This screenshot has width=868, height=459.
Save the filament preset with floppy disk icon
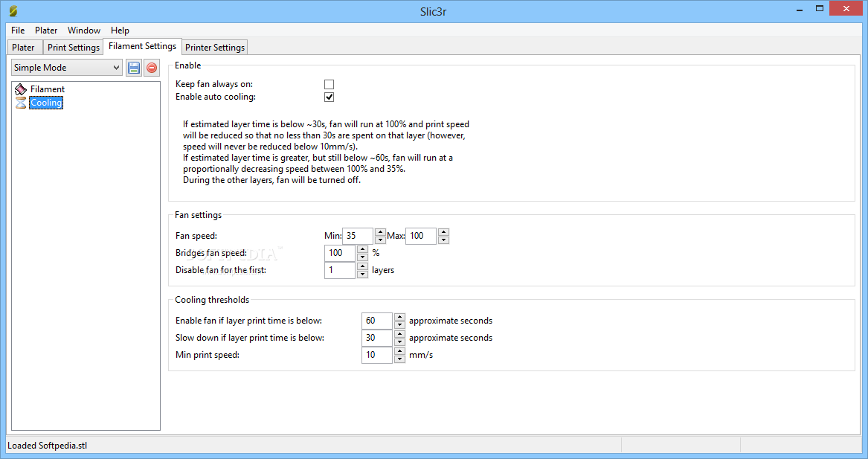point(134,67)
